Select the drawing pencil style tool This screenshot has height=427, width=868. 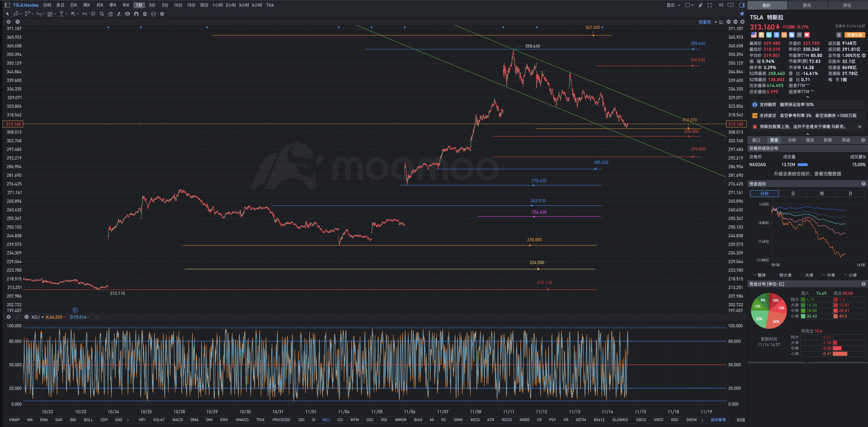(x=119, y=14)
